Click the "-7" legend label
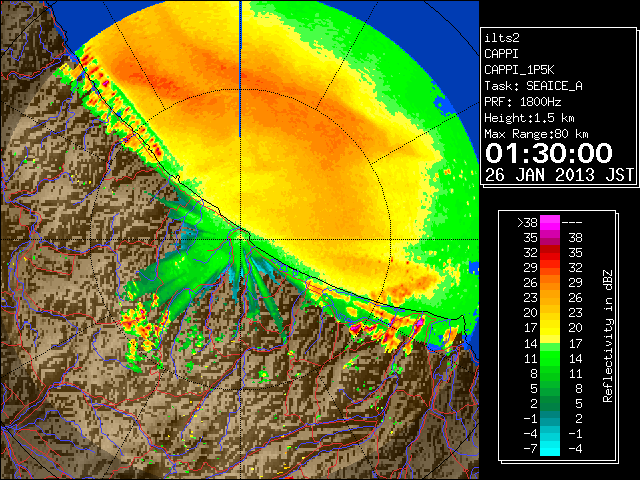 pos(530,449)
